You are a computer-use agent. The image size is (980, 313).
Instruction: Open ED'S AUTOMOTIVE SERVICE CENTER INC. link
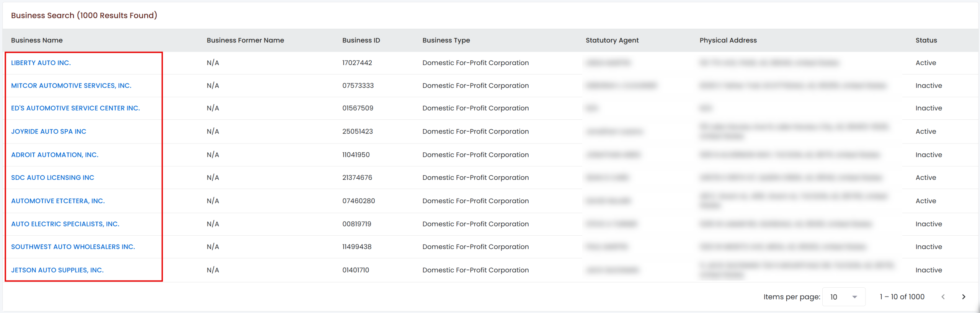(x=75, y=108)
